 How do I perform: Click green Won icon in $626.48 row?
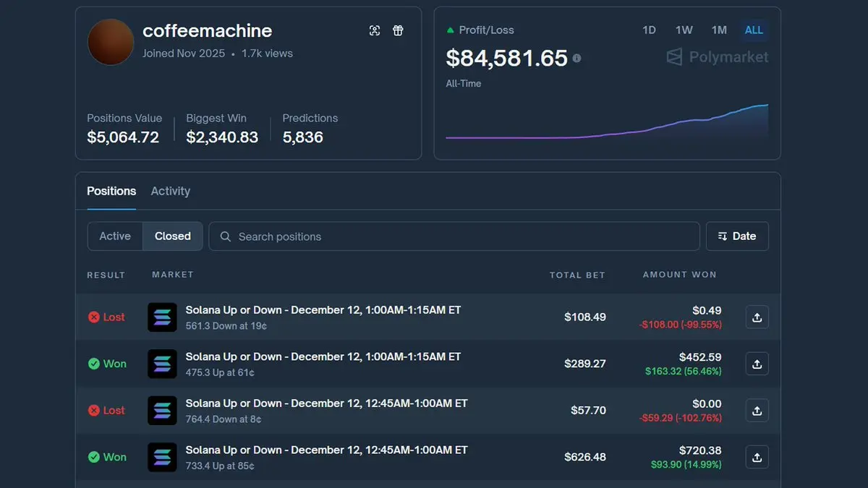click(93, 457)
